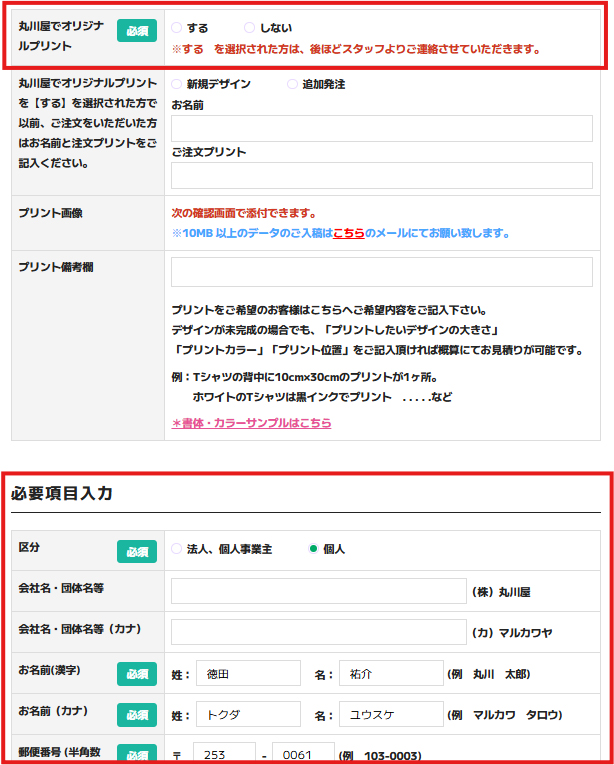Click the example text (例 マルカワ タロウ)
This screenshot has height=765, width=614.
coord(505,715)
